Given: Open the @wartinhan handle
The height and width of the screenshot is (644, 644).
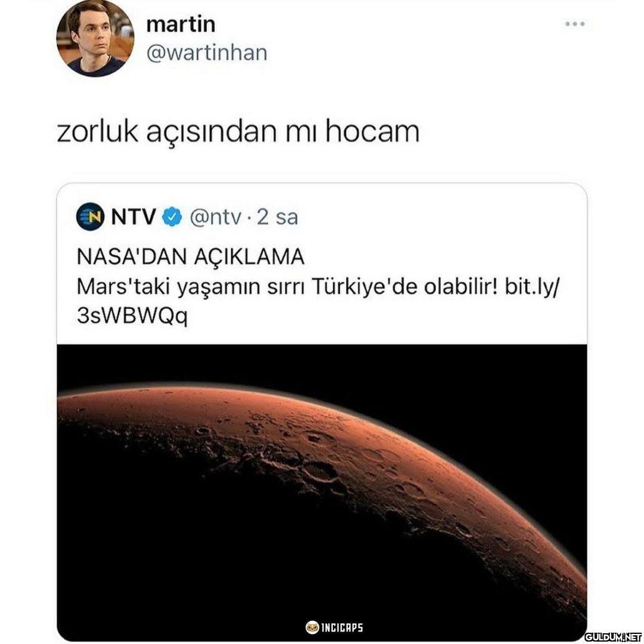Looking at the screenshot, I should 206,53.
